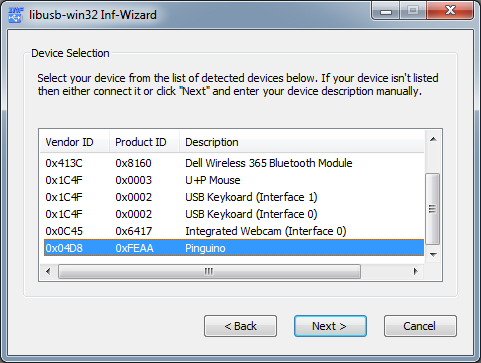Sort list by Vendor ID column header

(75, 142)
